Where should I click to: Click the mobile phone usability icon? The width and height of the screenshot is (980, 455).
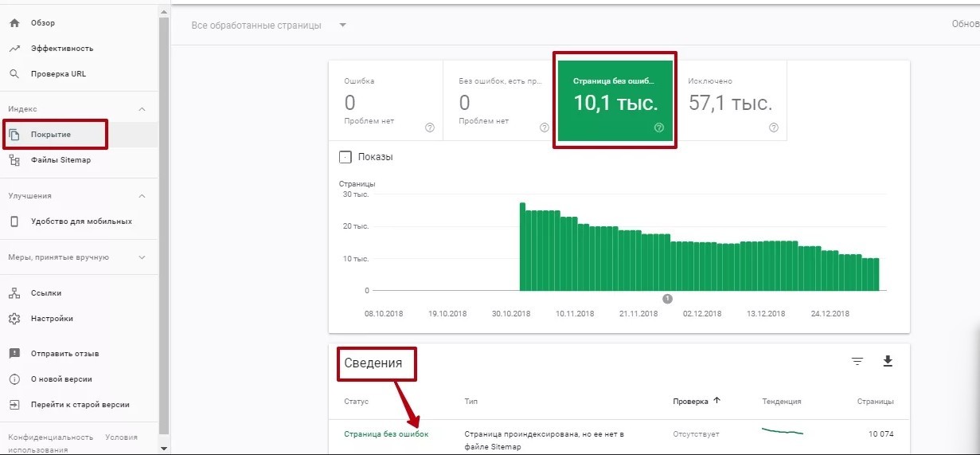[x=14, y=222]
